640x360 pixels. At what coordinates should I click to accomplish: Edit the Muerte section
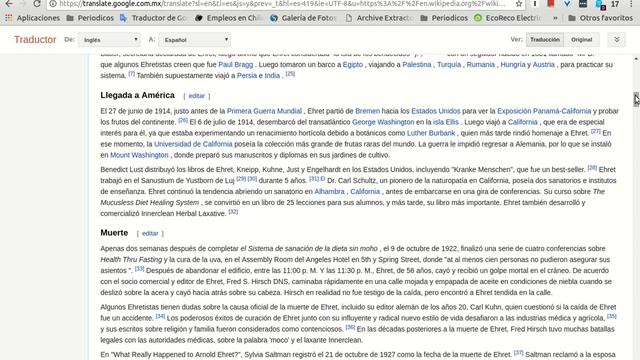point(150,233)
